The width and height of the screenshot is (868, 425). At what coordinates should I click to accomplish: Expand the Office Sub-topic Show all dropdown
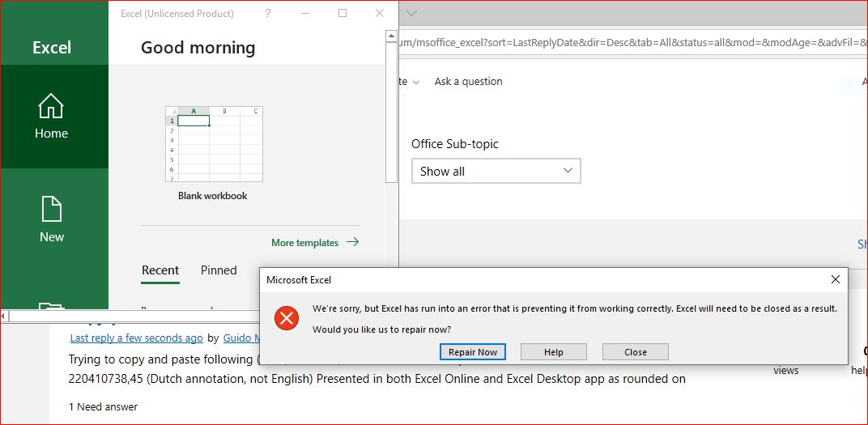(x=496, y=171)
